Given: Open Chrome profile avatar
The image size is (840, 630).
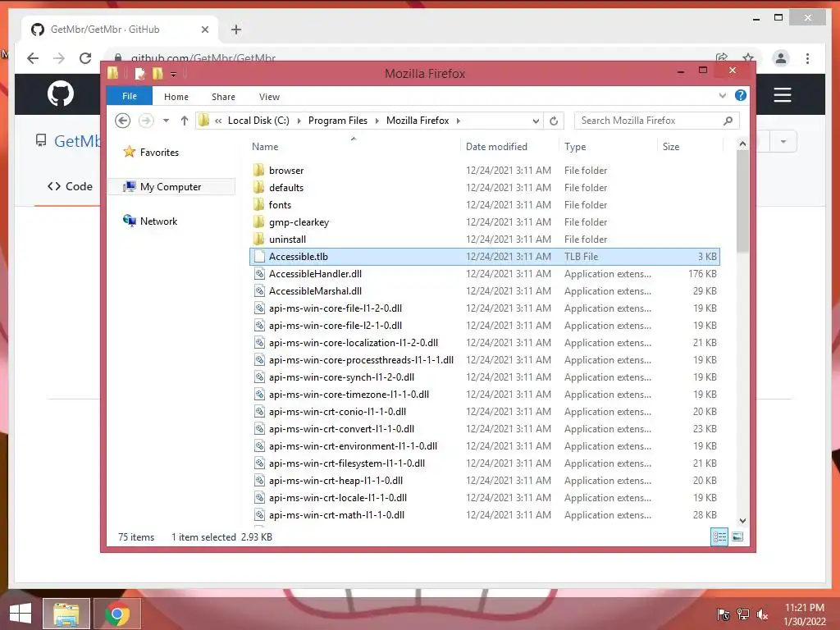Looking at the screenshot, I should click(x=781, y=58).
